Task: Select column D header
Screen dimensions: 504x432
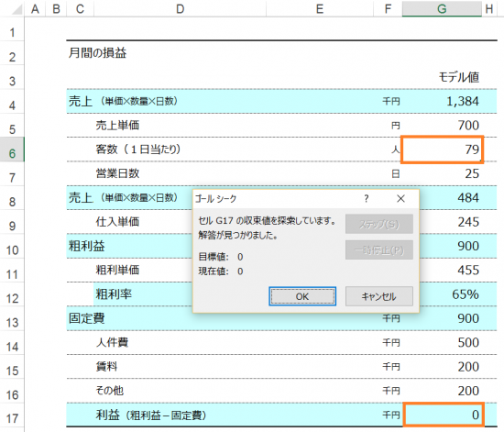Action: (x=180, y=8)
